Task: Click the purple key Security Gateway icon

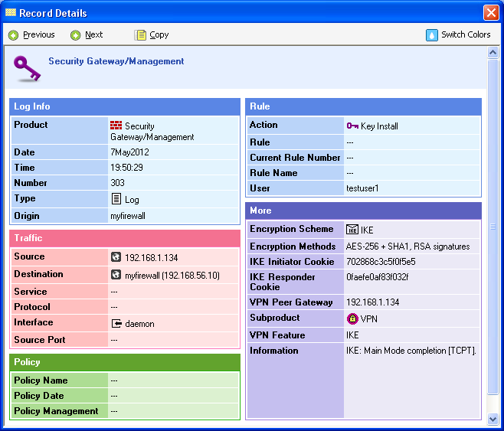Action: (27, 68)
